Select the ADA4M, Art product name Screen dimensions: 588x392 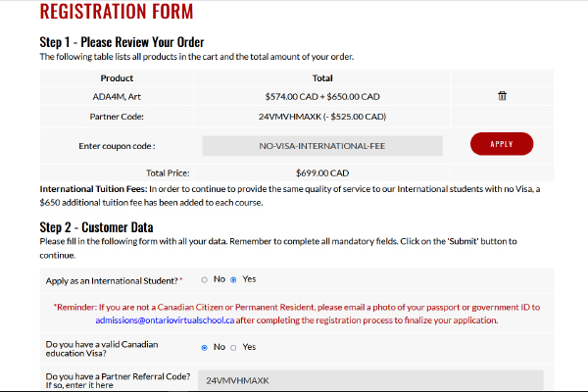point(117,97)
